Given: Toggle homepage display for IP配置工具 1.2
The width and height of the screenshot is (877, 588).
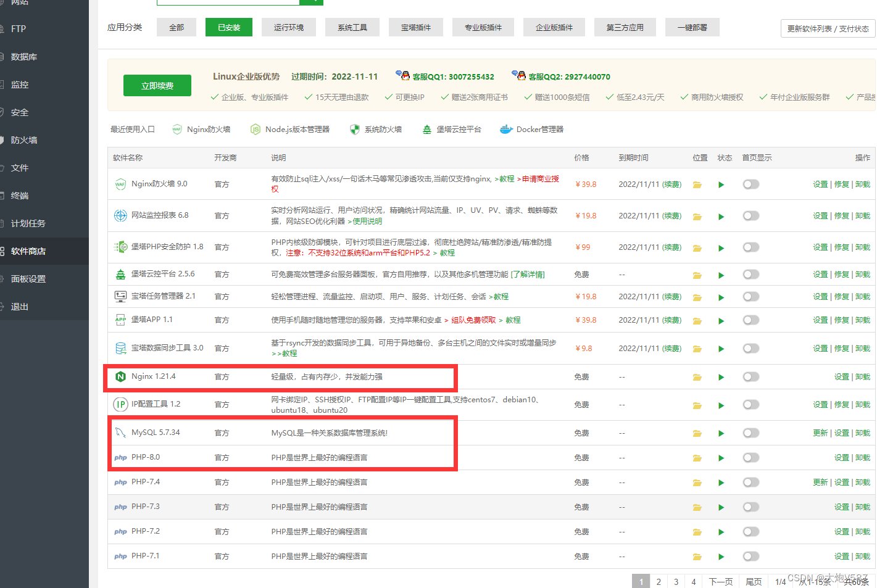Looking at the screenshot, I should click(750, 404).
